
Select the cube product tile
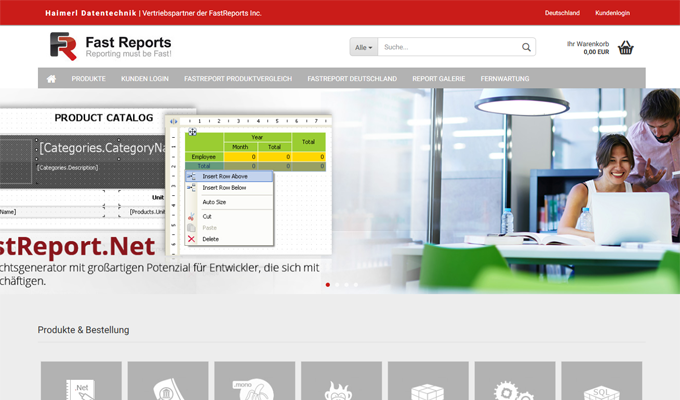pos(428,382)
